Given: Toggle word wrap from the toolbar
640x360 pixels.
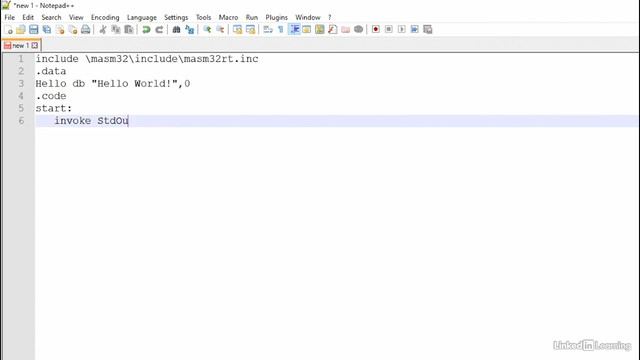Looking at the screenshot, I should click(x=268, y=29).
